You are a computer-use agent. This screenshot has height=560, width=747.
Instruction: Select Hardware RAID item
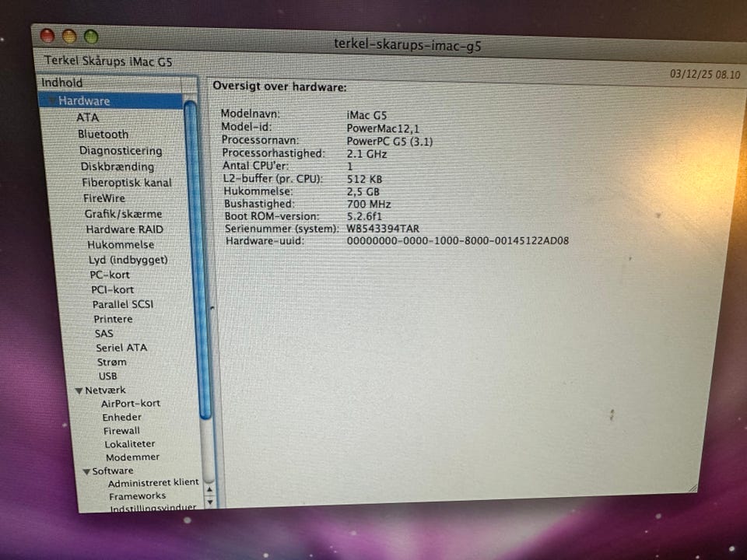124,229
